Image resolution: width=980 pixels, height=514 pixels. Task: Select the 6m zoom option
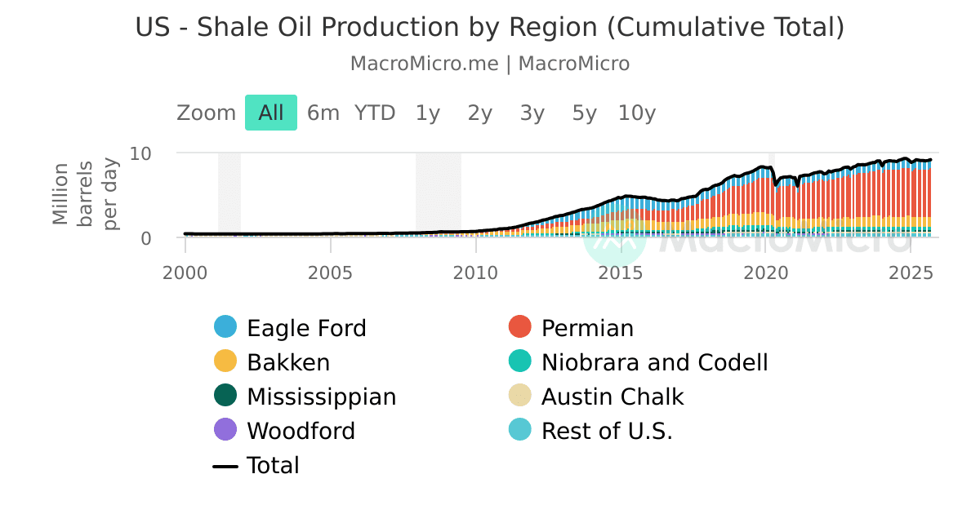click(323, 113)
